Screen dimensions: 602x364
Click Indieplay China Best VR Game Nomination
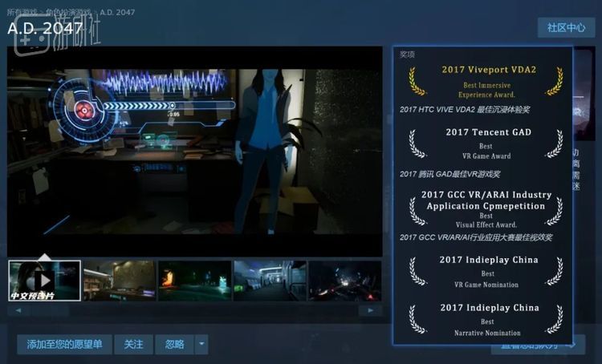[x=486, y=272]
